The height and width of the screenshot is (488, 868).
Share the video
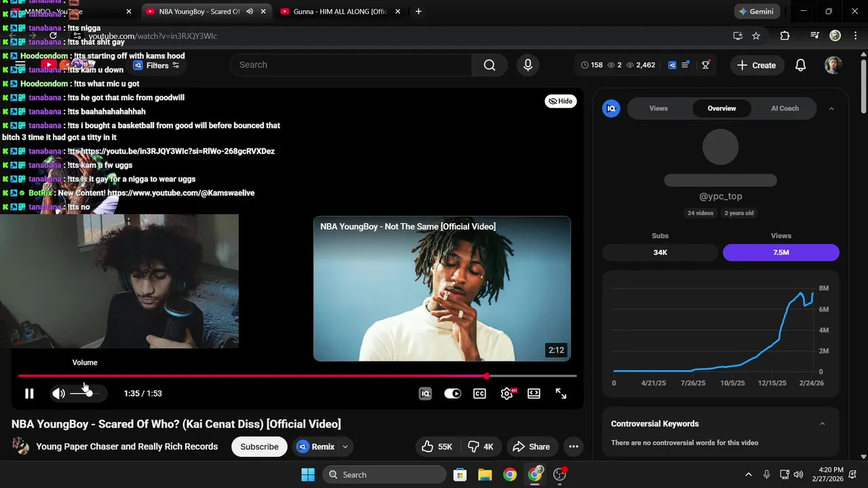(531, 447)
